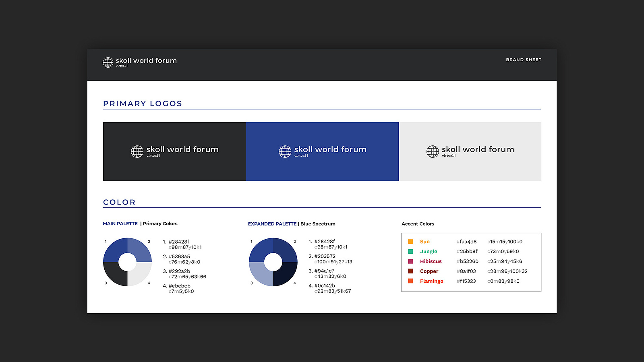Click the Accent Colors heading
This screenshot has height=362, width=644.
click(x=418, y=224)
